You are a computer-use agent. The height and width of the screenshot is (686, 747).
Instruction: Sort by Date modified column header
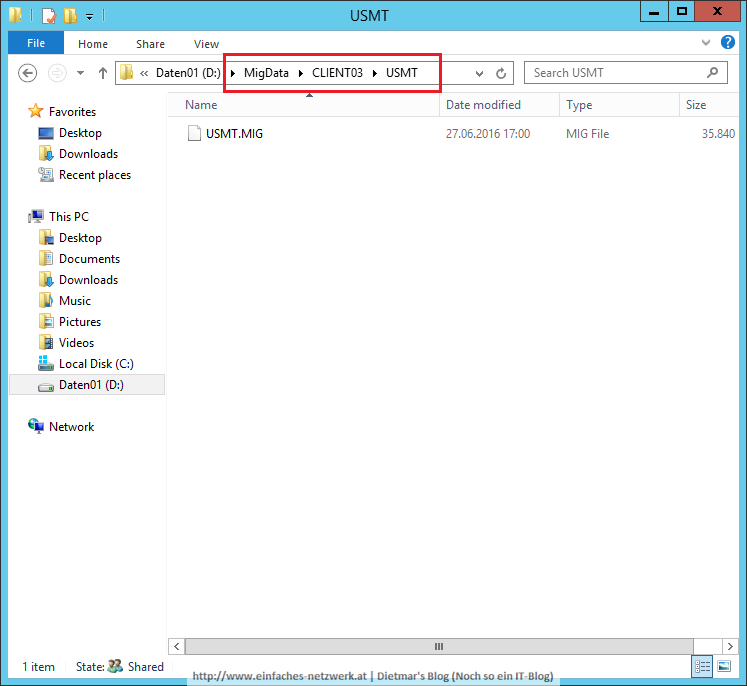pos(483,105)
